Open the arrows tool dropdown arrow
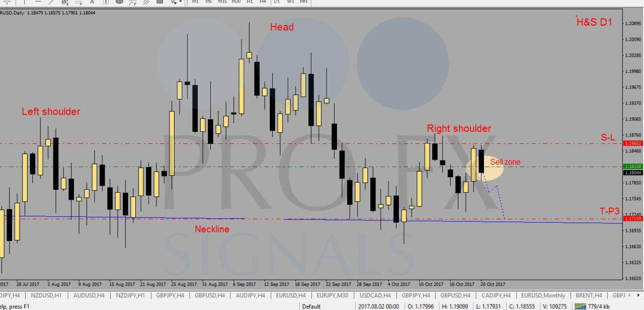 click(x=181, y=2)
